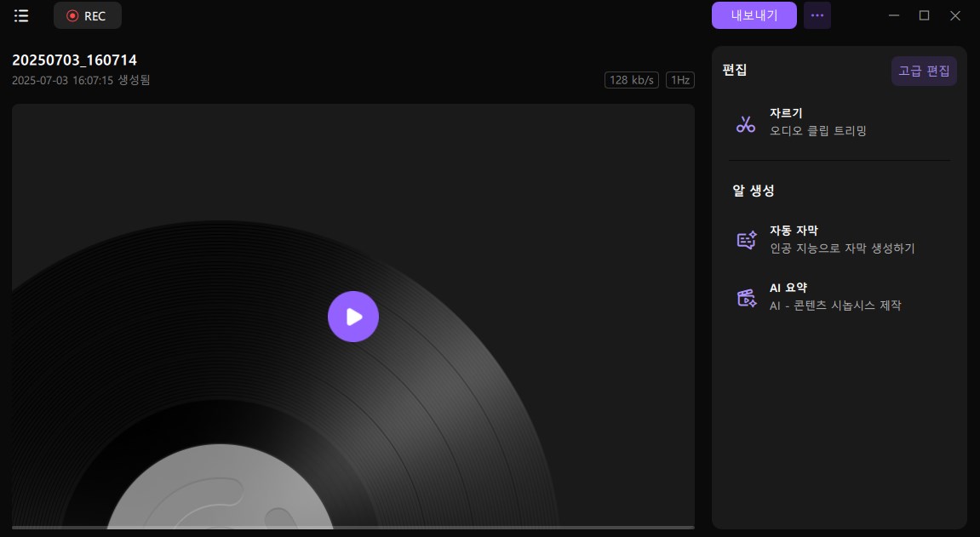Select the 자르기 audio clip trimming option
This screenshot has width=980, height=537.
pyautogui.click(x=817, y=122)
